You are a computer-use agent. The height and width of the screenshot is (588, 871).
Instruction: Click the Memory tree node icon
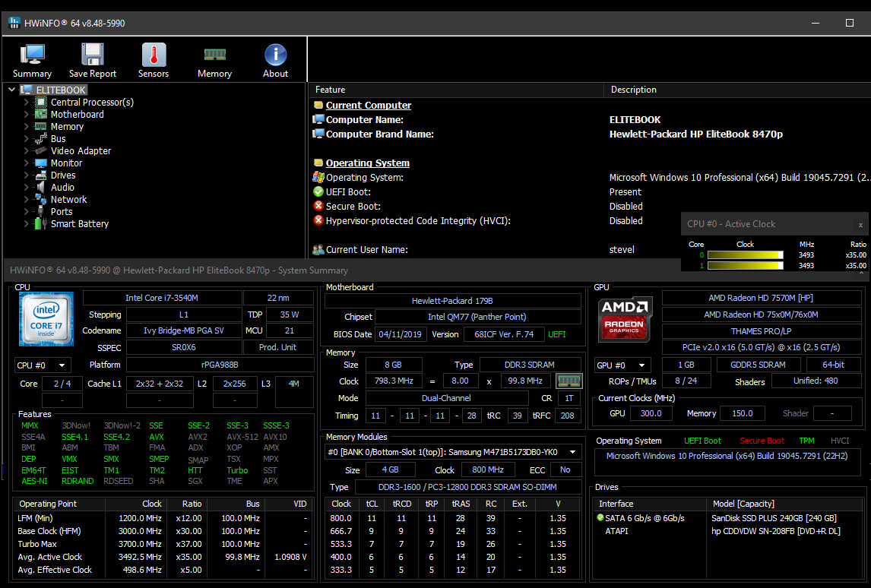click(41, 127)
